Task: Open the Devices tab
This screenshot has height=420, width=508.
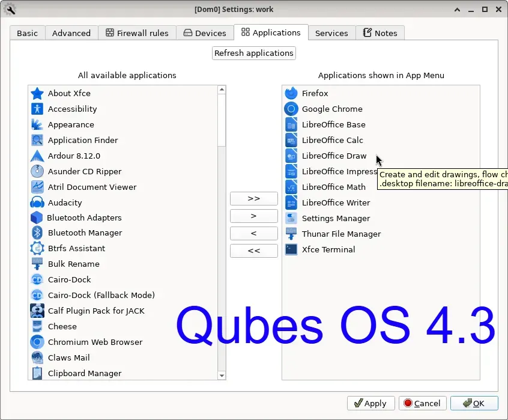Action: pos(205,33)
